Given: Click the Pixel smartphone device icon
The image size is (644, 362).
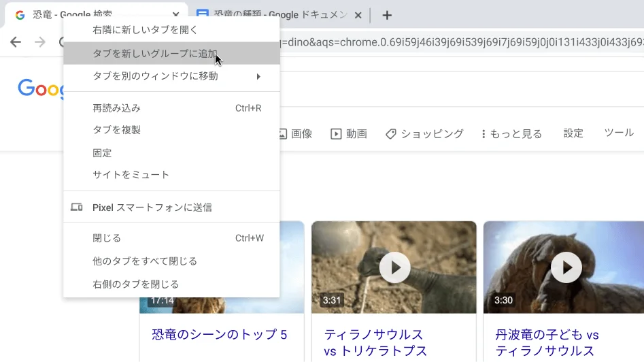Looking at the screenshot, I should 77,207.
